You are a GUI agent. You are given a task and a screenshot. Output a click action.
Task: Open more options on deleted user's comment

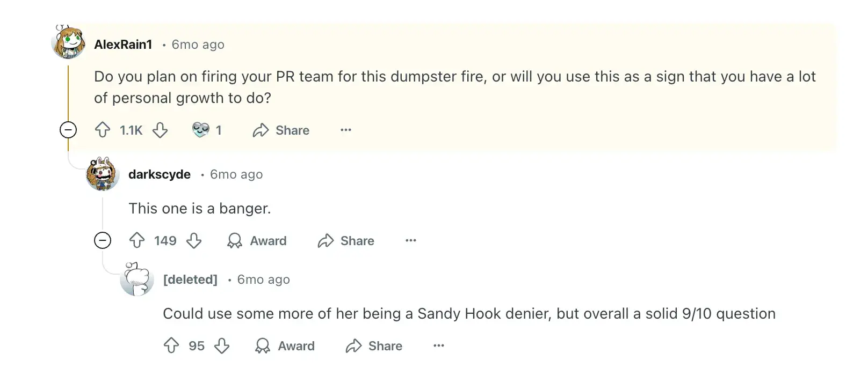click(439, 345)
